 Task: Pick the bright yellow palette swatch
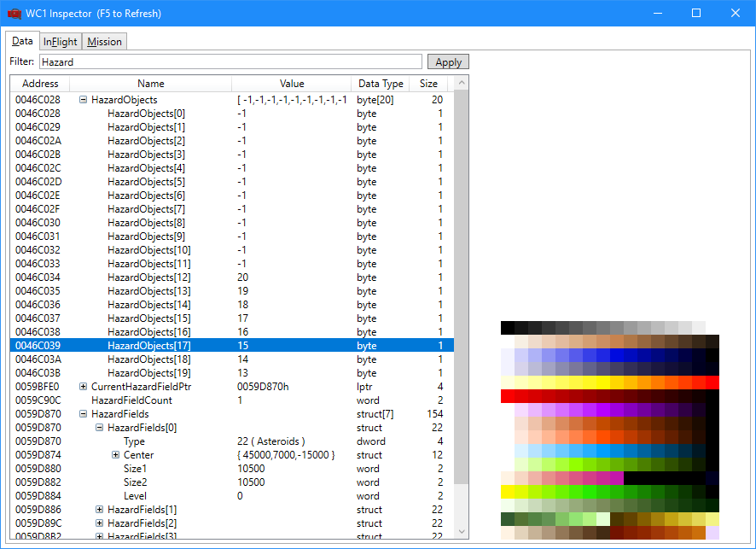[509, 491]
